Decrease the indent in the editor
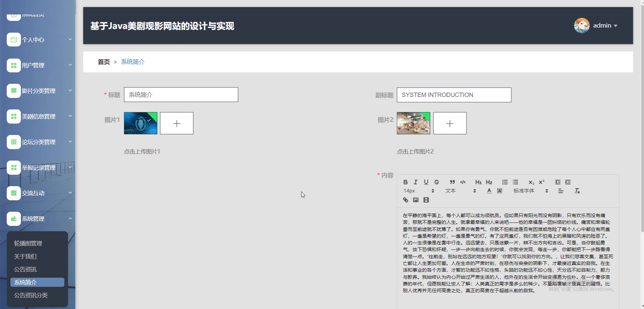Viewport: 644px width, 309px height. [x=558, y=182]
